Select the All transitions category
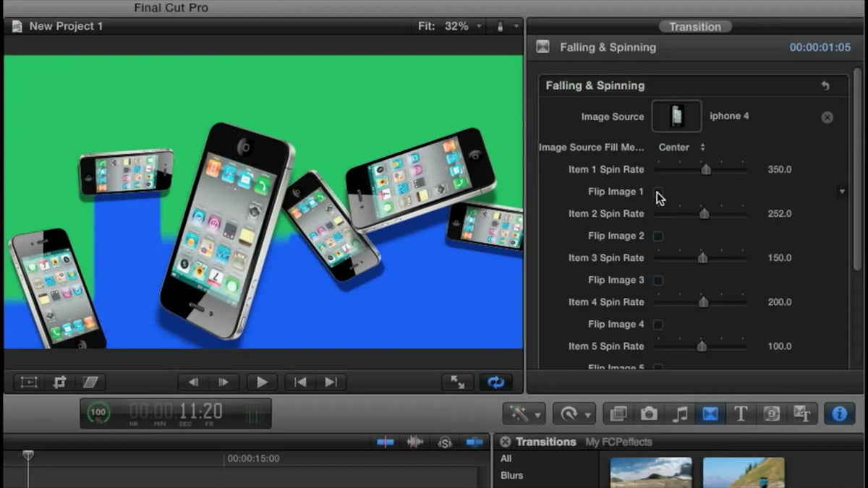This screenshot has height=488, width=868. (x=506, y=458)
